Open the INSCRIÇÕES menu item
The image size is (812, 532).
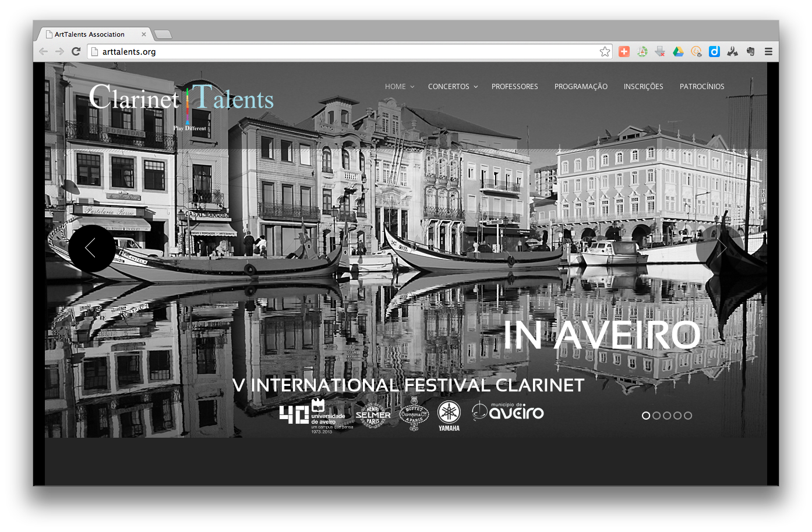(643, 87)
